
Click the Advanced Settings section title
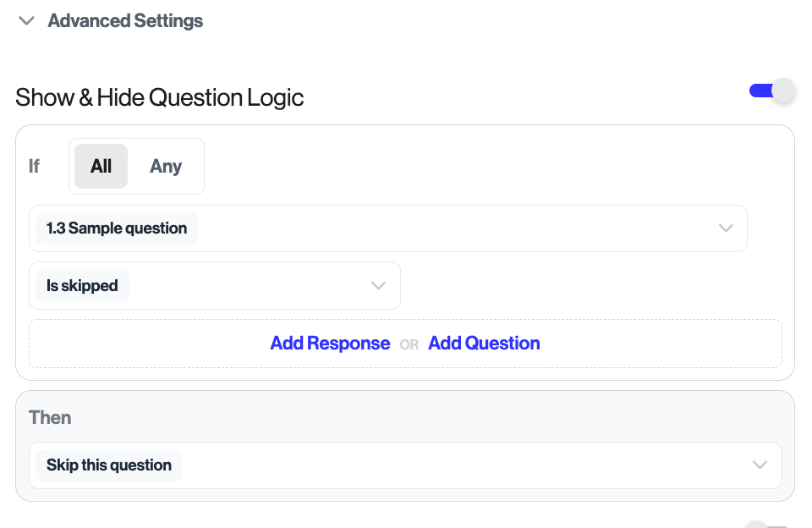[x=125, y=21]
